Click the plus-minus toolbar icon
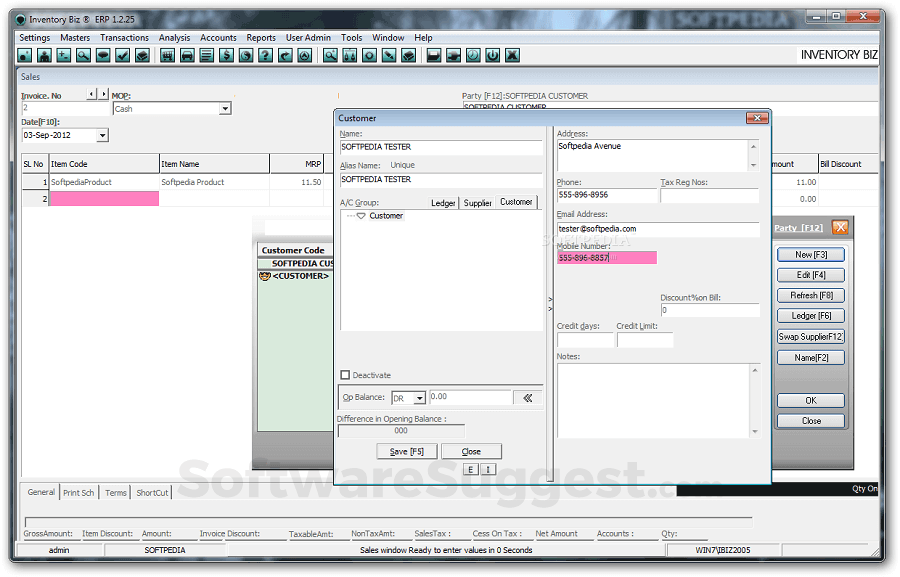This screenshot has height=577, width=900. coord(64,56)
